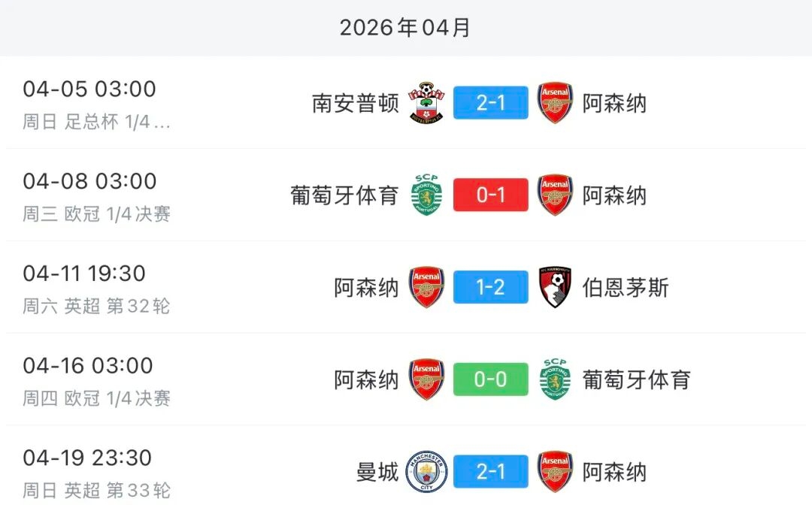Screen dimensions: 812x517
Task: Click the 0-1 red score badge
Action: 489,195
